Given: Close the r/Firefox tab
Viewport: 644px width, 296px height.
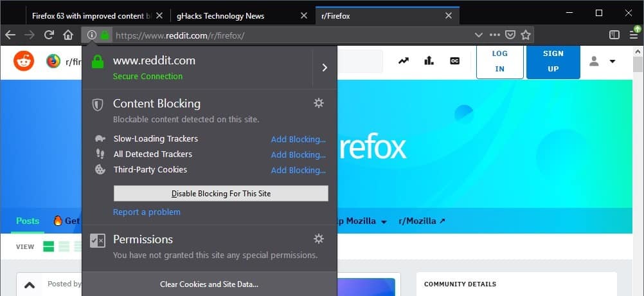Looking at the screenshot, I should coord(449,16).
